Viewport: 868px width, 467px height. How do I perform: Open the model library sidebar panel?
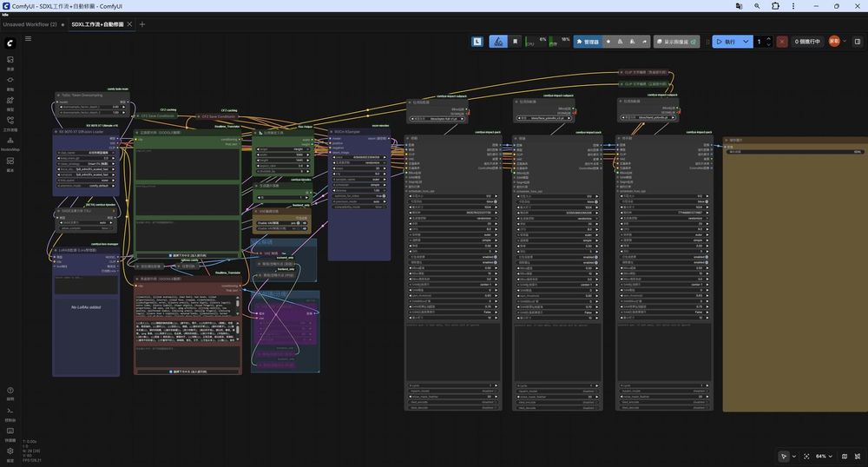(10, 103)
